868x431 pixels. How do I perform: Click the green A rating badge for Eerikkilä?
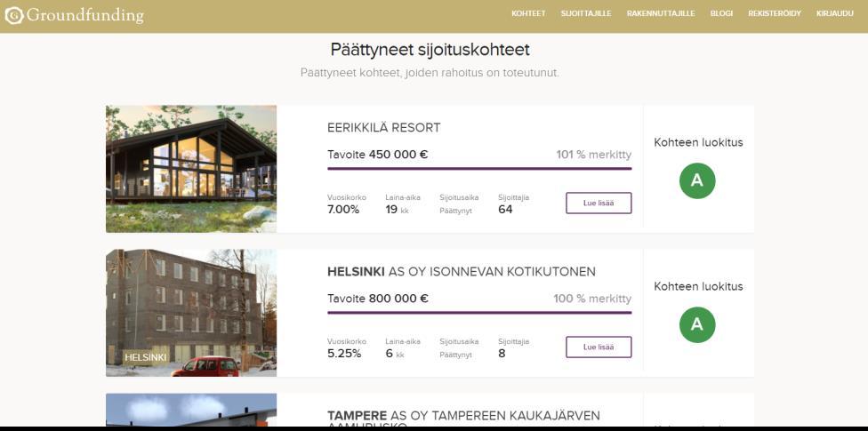697,180
